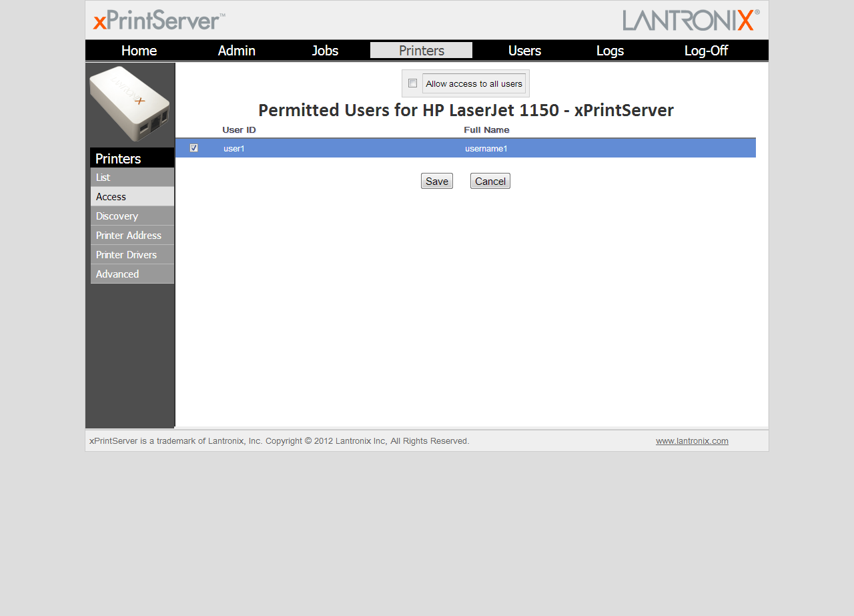Click the Cancel button
This screenshot has width=854, height=616.
(490, 181)
